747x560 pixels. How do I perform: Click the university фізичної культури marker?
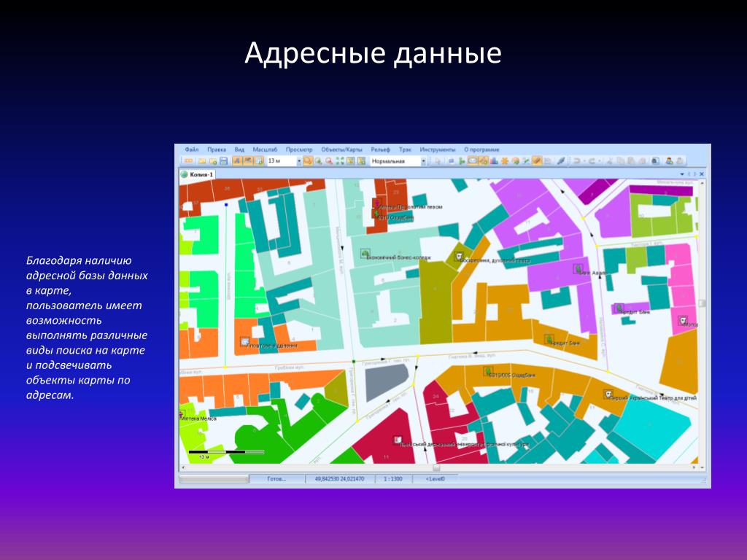tap(397, 440)
